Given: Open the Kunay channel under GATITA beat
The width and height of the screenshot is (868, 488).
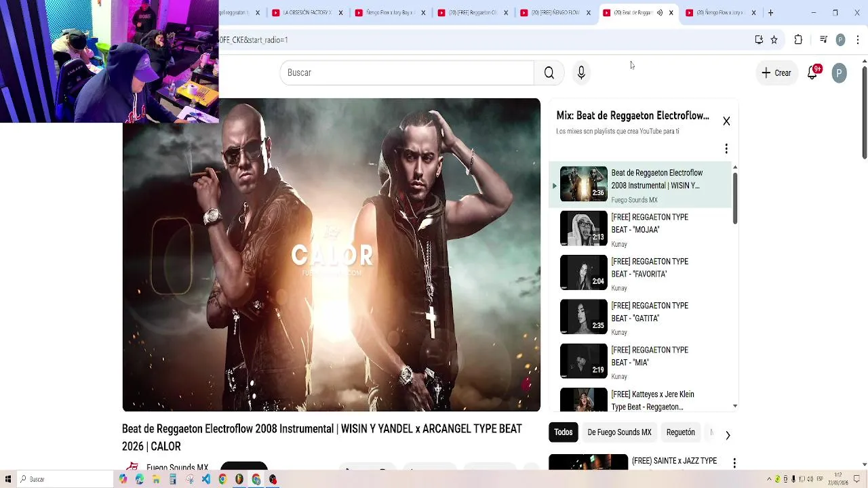Looking at the screenshot, I should (x=619, y=332).
